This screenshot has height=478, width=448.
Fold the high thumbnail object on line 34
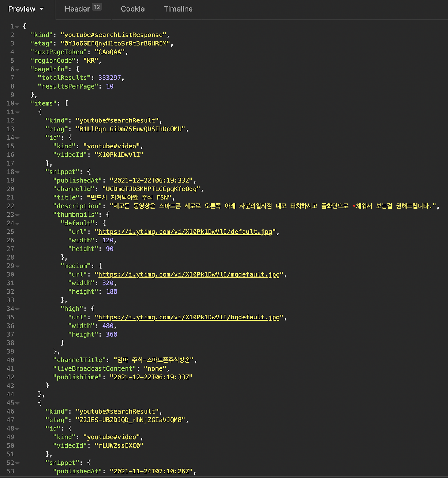tap(17, 309)
